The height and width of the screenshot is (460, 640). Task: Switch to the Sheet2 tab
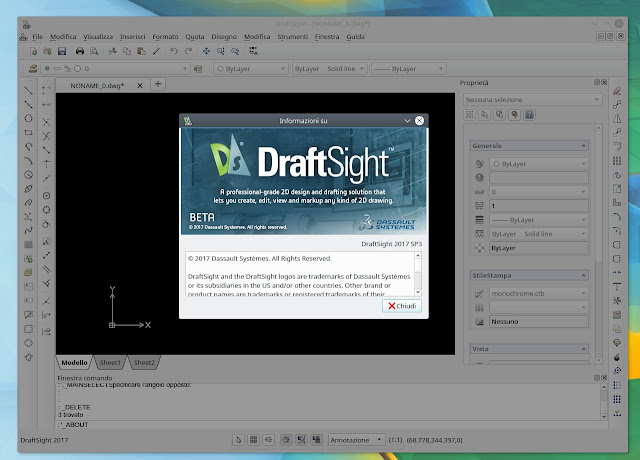pos(144,362)
